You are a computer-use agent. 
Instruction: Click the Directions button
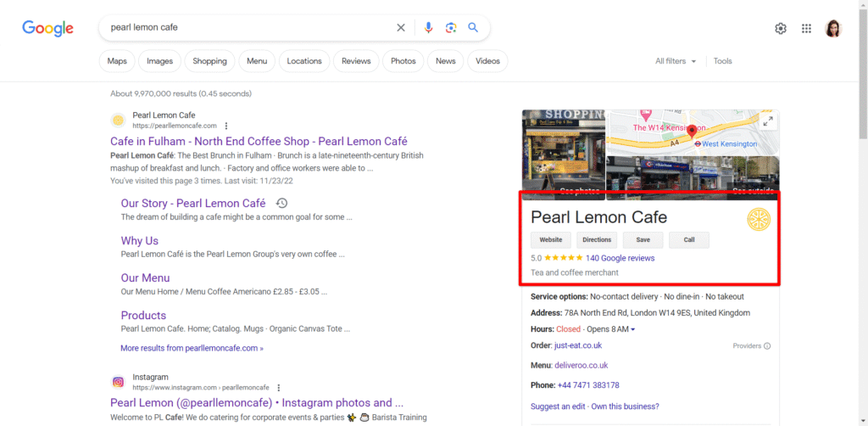(597, 240)
